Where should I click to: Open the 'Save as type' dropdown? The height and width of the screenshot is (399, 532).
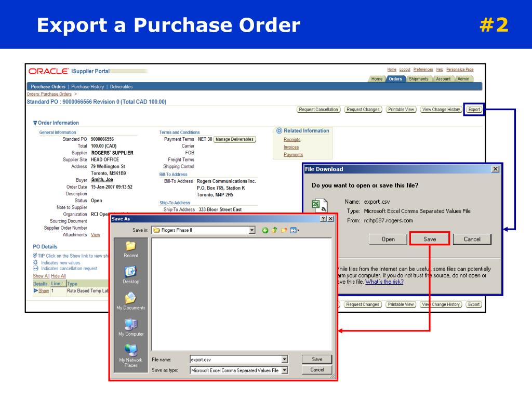coord(285,370)
